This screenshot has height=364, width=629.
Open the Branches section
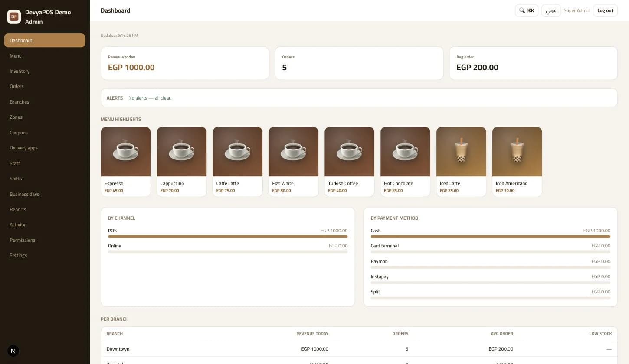[45, 102]
